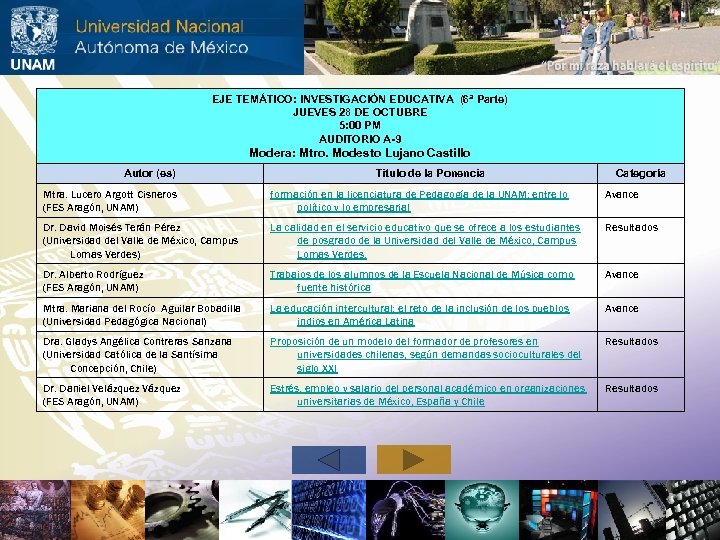720x540 pixels.
Task: Click the stone sculpture thumbnail in the bottom strip
Action: click(x=35, y=510)
